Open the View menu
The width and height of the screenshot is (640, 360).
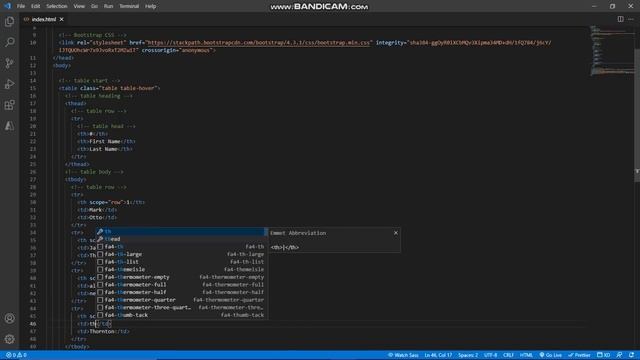79,6
